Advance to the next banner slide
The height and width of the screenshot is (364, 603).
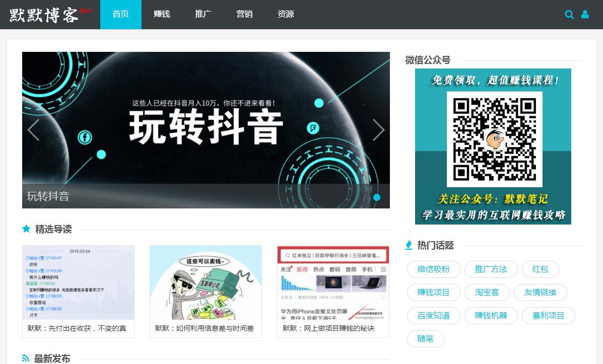[x=378, y=130]
